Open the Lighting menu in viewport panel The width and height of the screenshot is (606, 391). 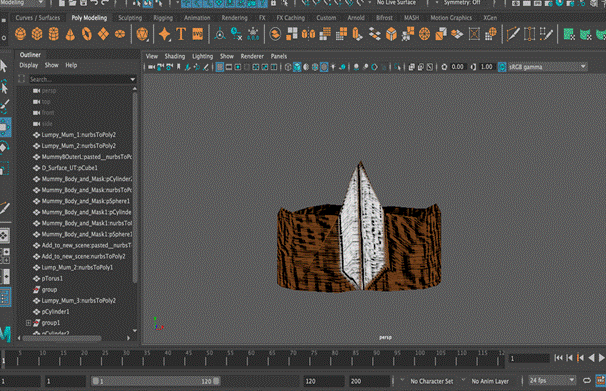point(203,56)
